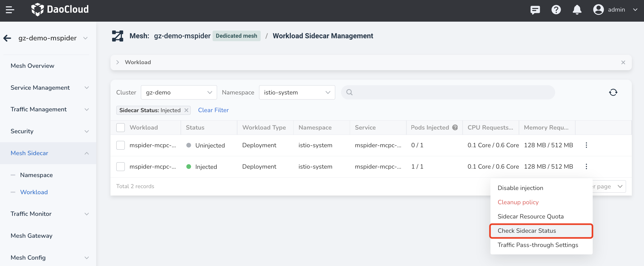Click the Pods Injected help icon

point(455,127)
